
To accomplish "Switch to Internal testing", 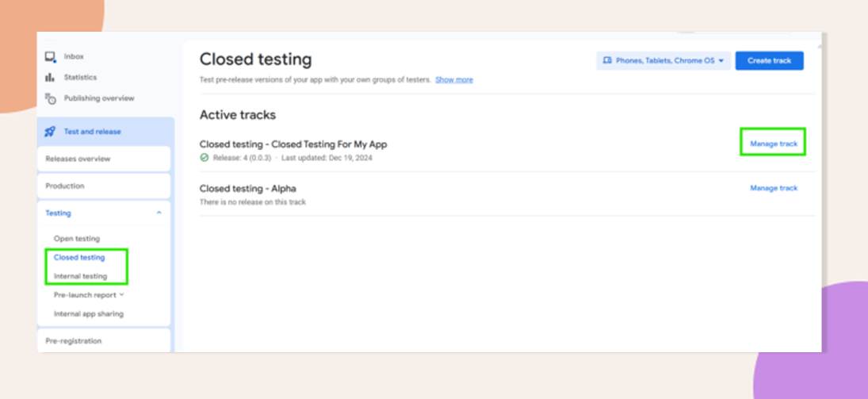I will click(x=80, y=276).
